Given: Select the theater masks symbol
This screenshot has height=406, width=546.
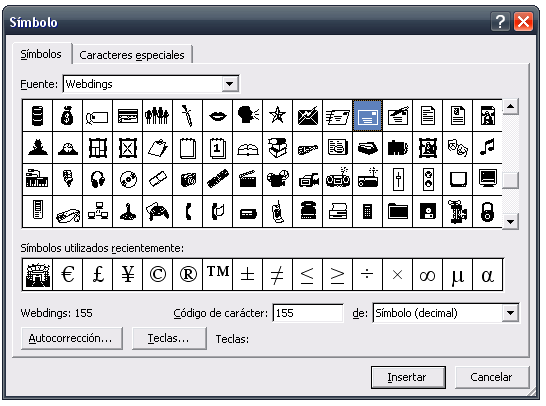Looking at the screenshot, I should point(457,148).
